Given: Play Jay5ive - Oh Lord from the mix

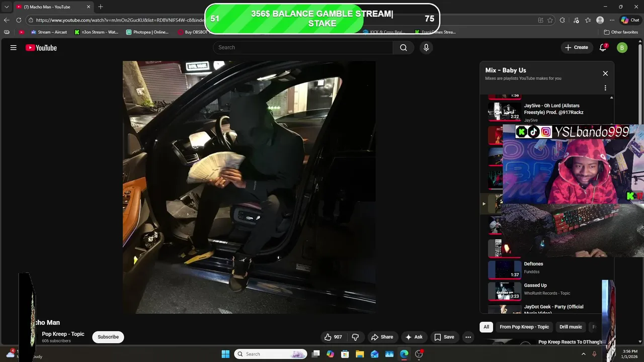Looking at the screenshot, I should tap(553, 109).
